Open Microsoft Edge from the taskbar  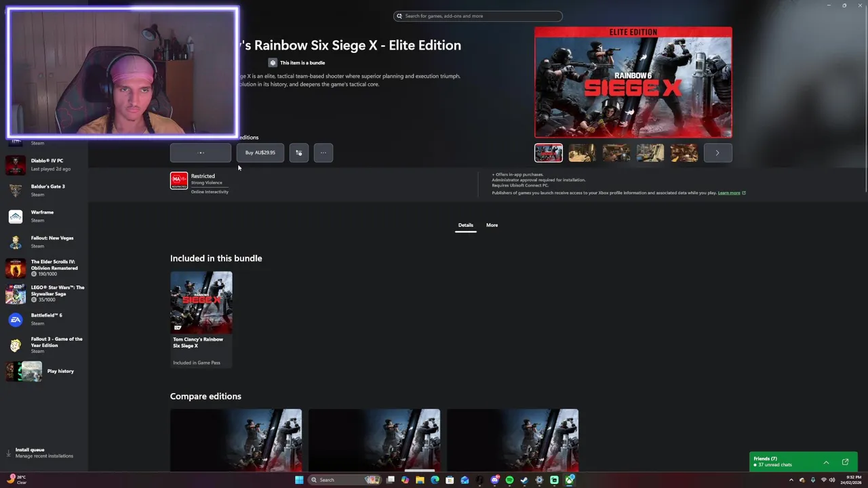click(x=435, y=480)
